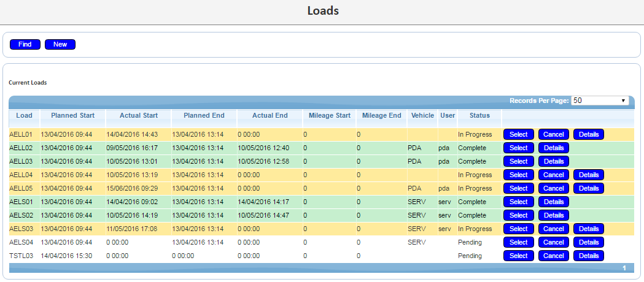Sort by Actual End column header
Viewport: 644px width, 282px height.
[270, 116]
